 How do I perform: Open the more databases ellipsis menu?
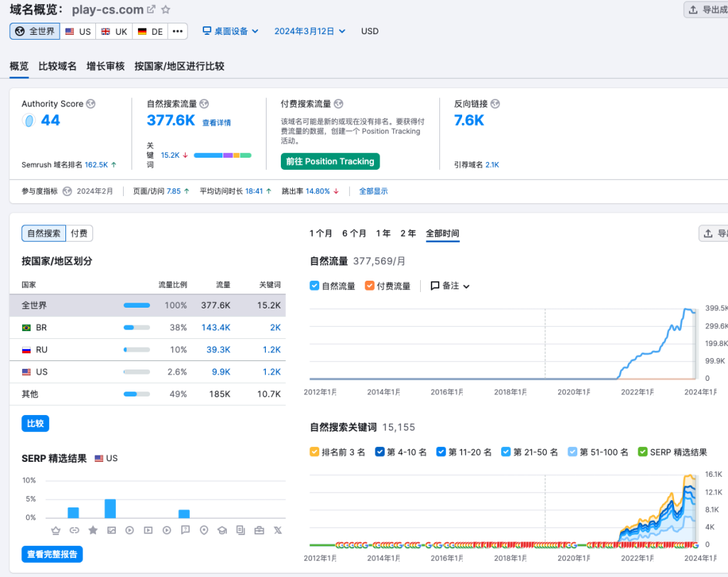(177, 31)
